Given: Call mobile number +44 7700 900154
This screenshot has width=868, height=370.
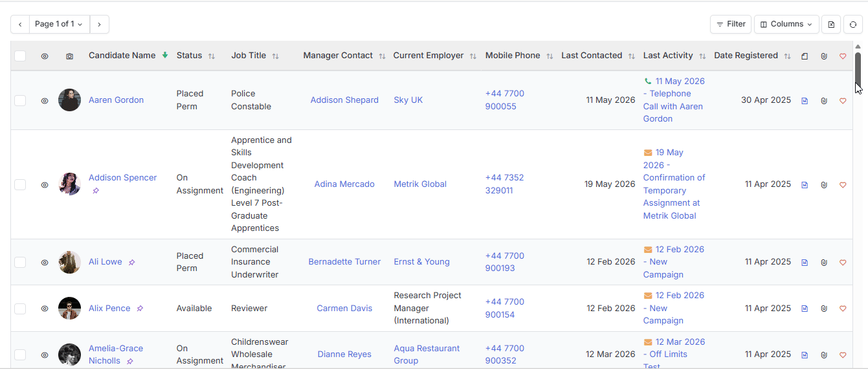Looking at the screenshot, I should 505,309.
